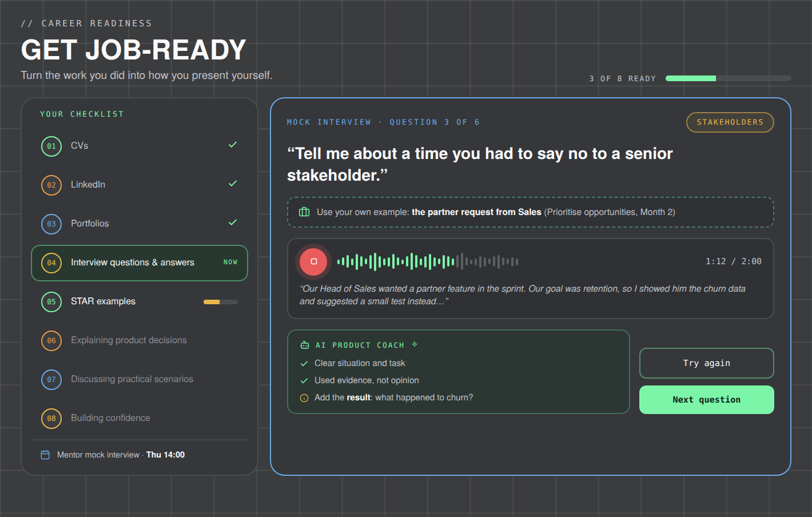Seek within the audio waveform
Screen dimensions: 812x517
[428, 262]
